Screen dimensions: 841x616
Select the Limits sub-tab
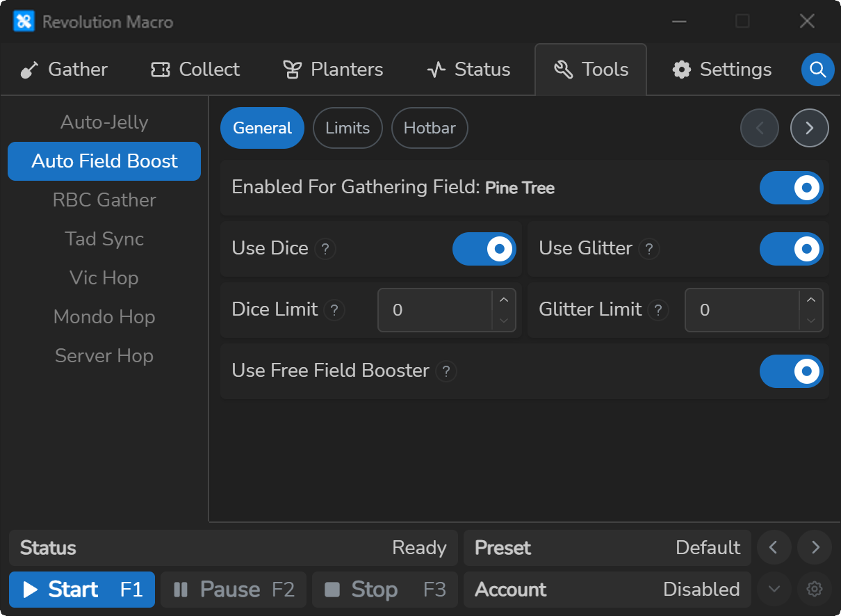348,128
